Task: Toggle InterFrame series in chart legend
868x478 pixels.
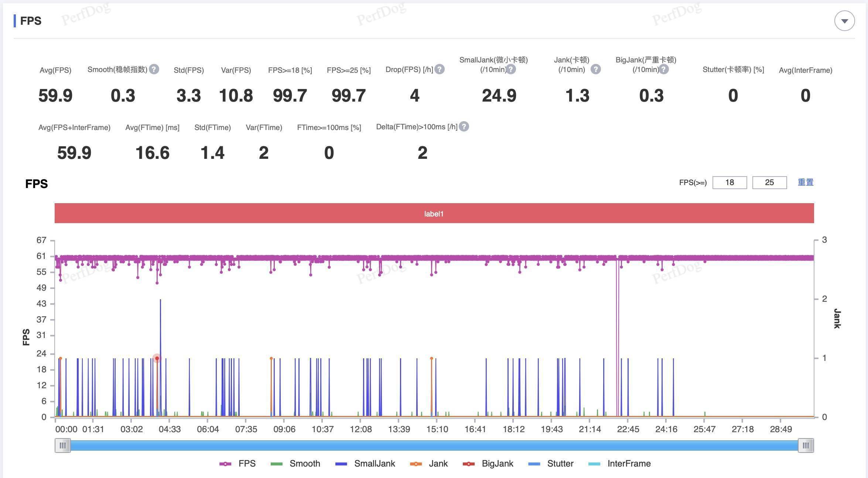Action: (x=619, y=464)
